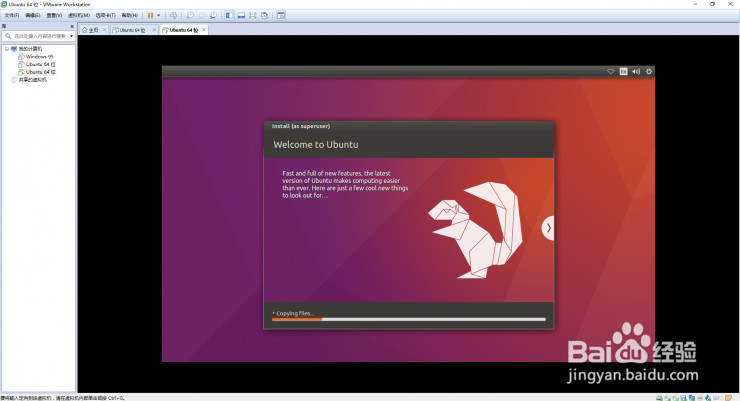Switch to Unity mode
The height and width of the screenshot is (401, 740).
click(x=264, y=15)
